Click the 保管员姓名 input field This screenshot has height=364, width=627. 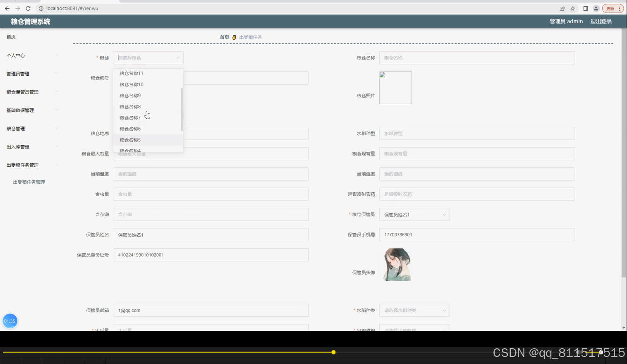coord(211,235)
